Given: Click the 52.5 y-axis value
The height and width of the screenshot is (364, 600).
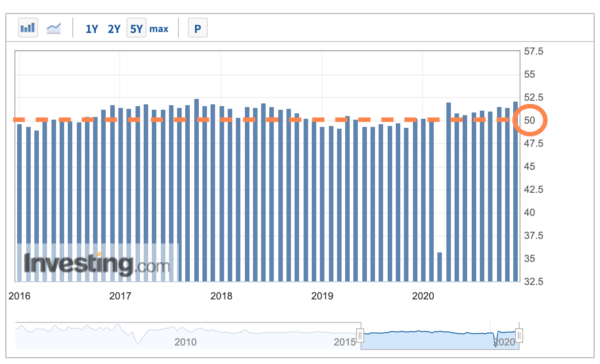Looking at the screenshot, I should (533, 97).
